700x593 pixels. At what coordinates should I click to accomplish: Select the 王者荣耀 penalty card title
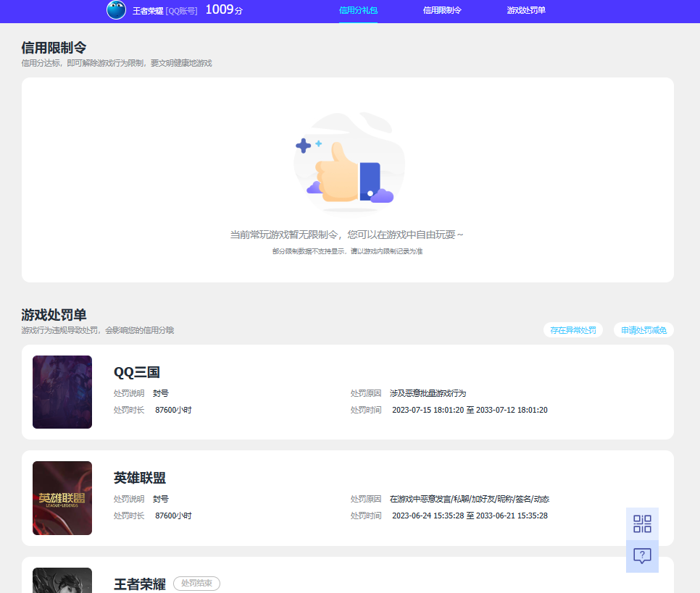140,584
